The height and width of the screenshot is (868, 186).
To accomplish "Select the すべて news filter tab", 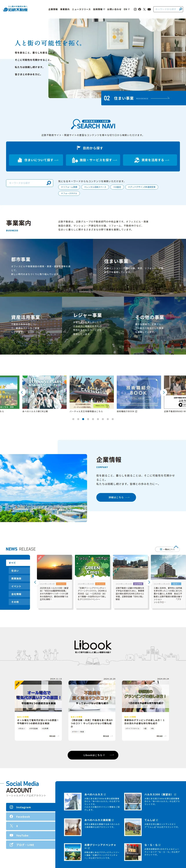I will tap(18, 563).
